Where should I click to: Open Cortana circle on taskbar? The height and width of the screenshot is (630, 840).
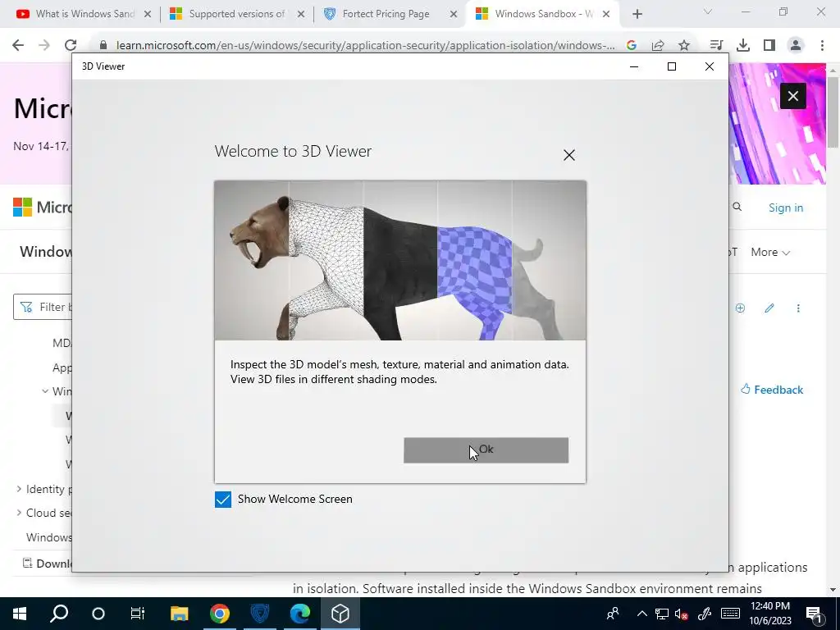click(x=98, y=614)
